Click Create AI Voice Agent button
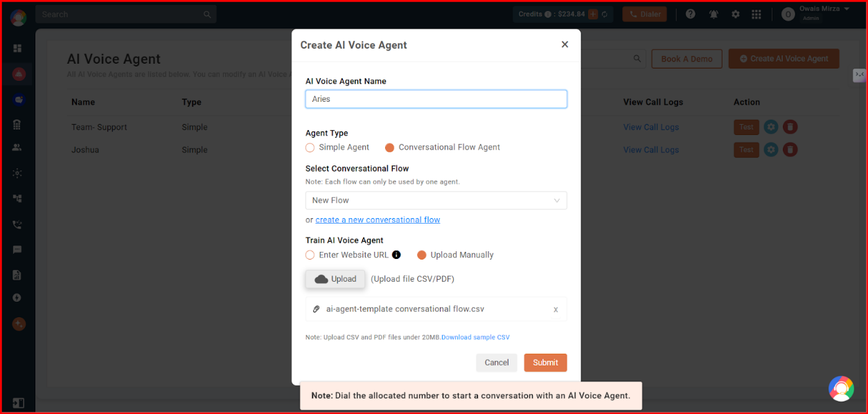The width and height of the screenshot is (868, 414). pos(783,59)
